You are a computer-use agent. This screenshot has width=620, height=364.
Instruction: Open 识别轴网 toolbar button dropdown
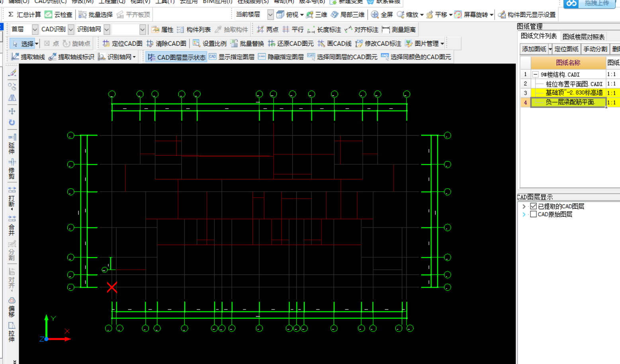point(134,57)
